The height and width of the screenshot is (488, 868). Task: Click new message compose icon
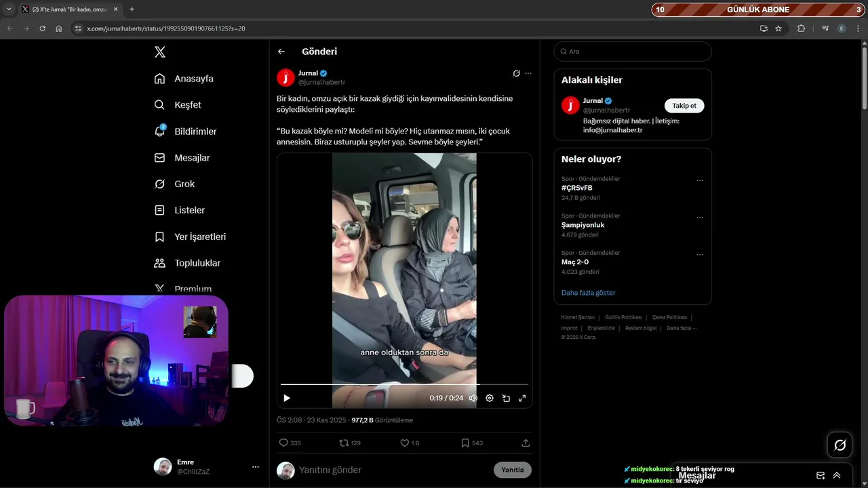coord(821,476)
